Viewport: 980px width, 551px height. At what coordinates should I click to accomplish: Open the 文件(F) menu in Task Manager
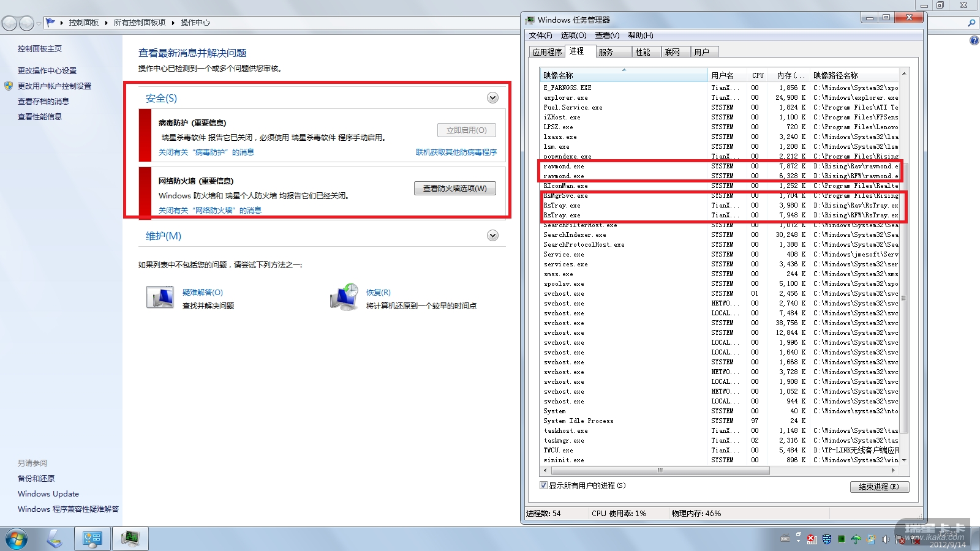click(x=541, y=36)
